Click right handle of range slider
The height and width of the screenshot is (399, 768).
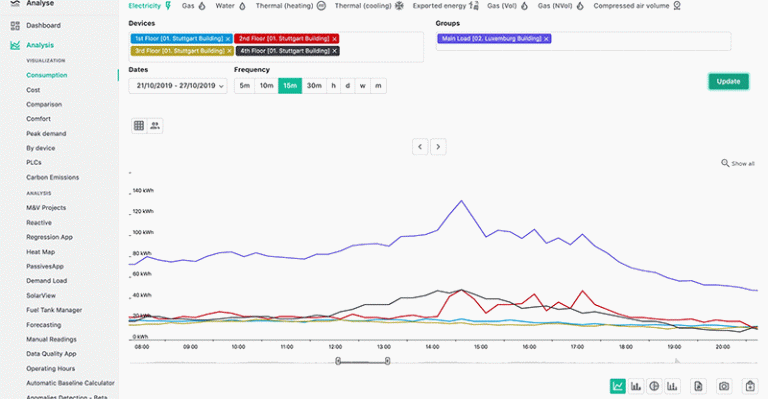[x=387, y=361]
